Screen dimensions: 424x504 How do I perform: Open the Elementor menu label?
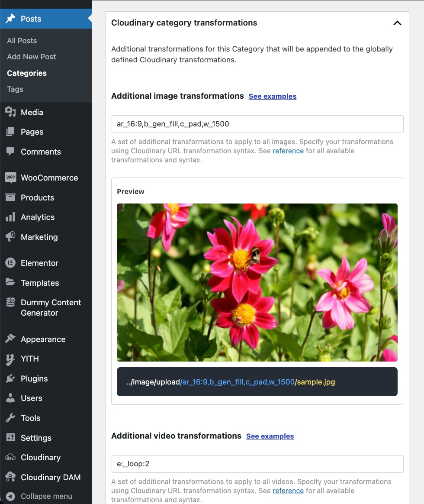coord(39,263)
